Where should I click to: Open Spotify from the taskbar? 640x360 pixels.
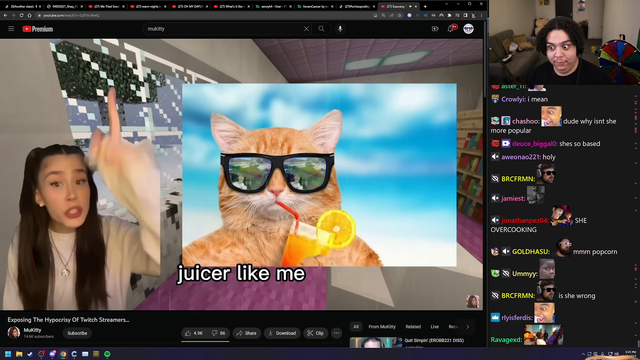(107, 354)
